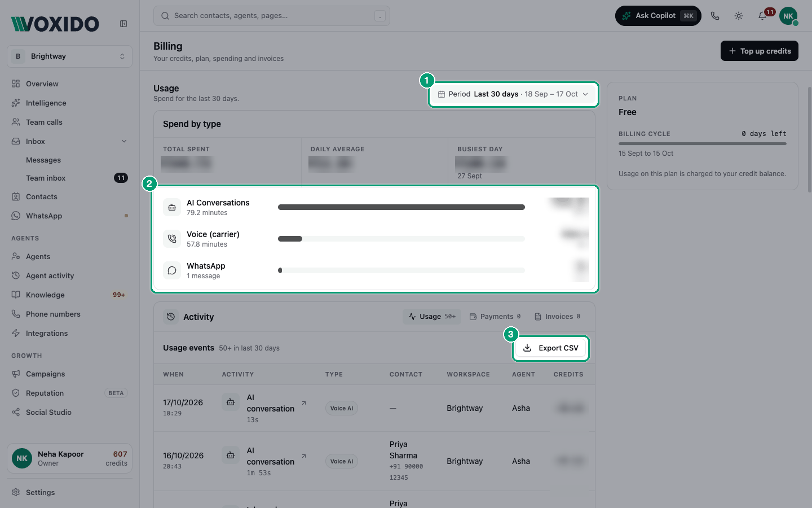Switch to the Usage activity tab
Viewport: 812px width, 508px height.
[432, 317]
